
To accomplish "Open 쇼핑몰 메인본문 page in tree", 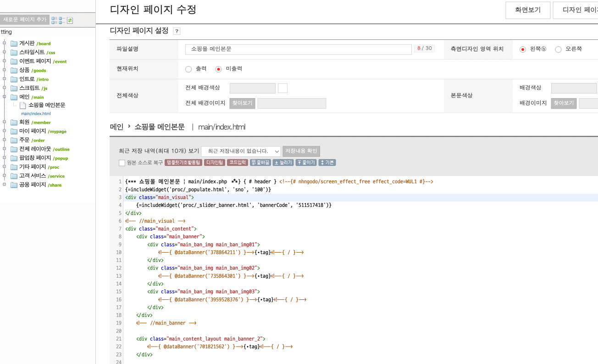I will (46, 105).
